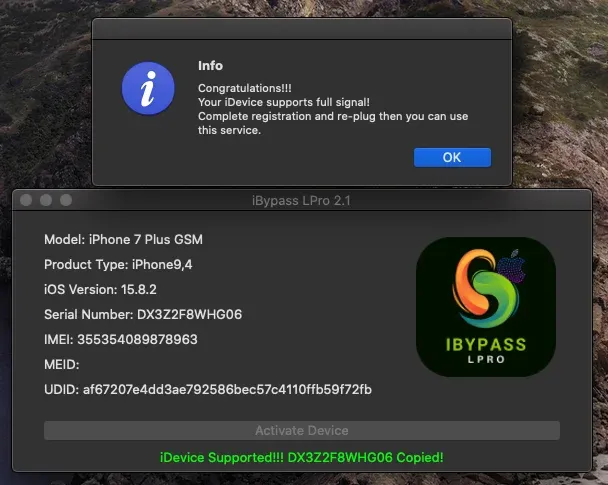Click the 'Info' heading in dialog
Image resolution: width=608 pixels, height=485 pixels.
tap(211, 66)
